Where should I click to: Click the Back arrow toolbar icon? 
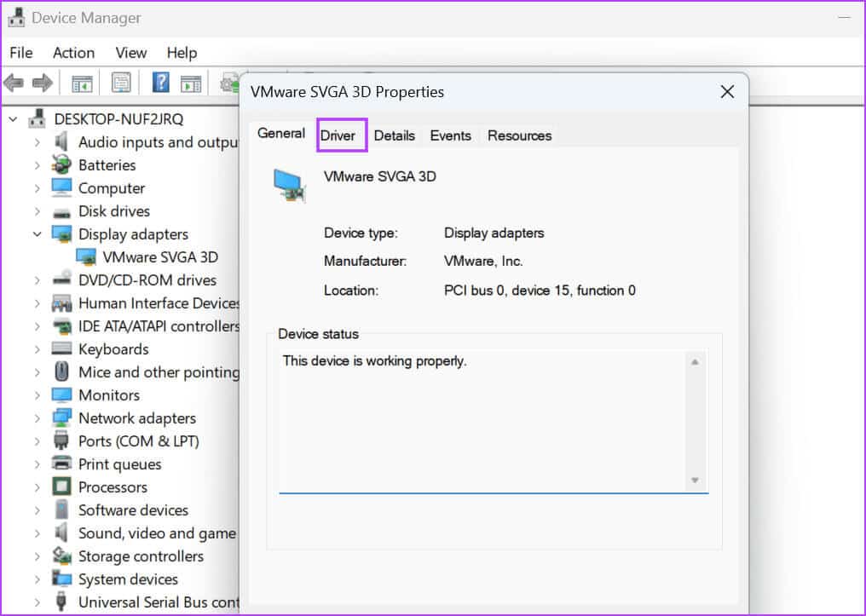click(14, 83)
